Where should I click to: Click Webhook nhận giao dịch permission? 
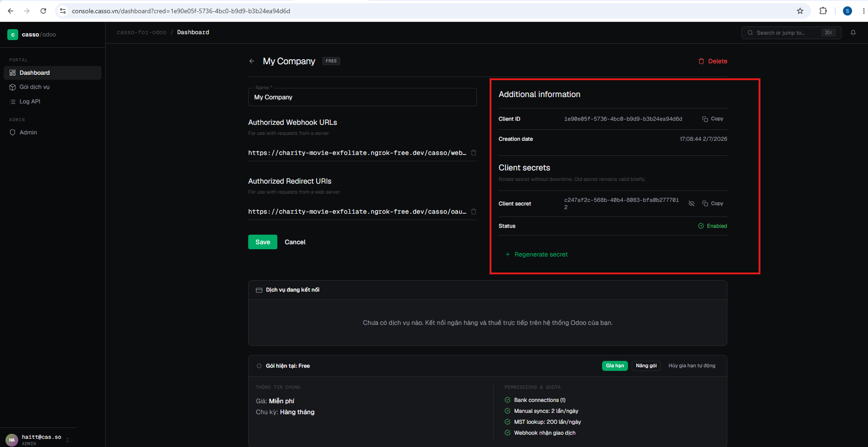click(545, 433)
